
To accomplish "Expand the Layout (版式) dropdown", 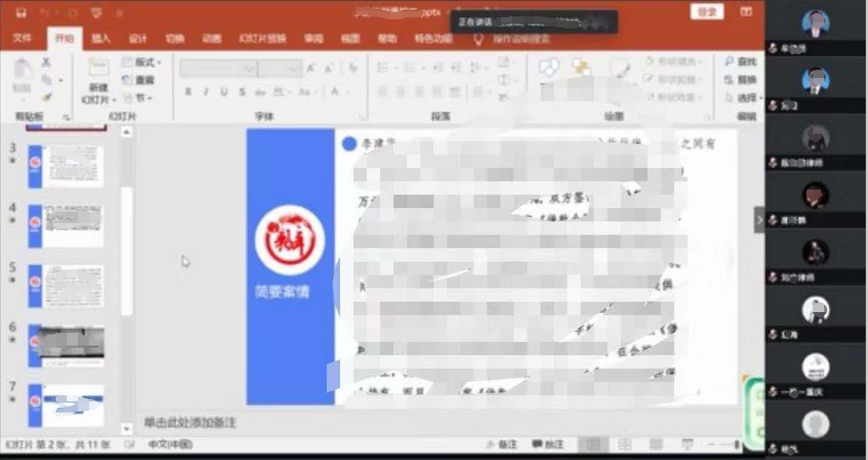I will [x=141, y=62].
